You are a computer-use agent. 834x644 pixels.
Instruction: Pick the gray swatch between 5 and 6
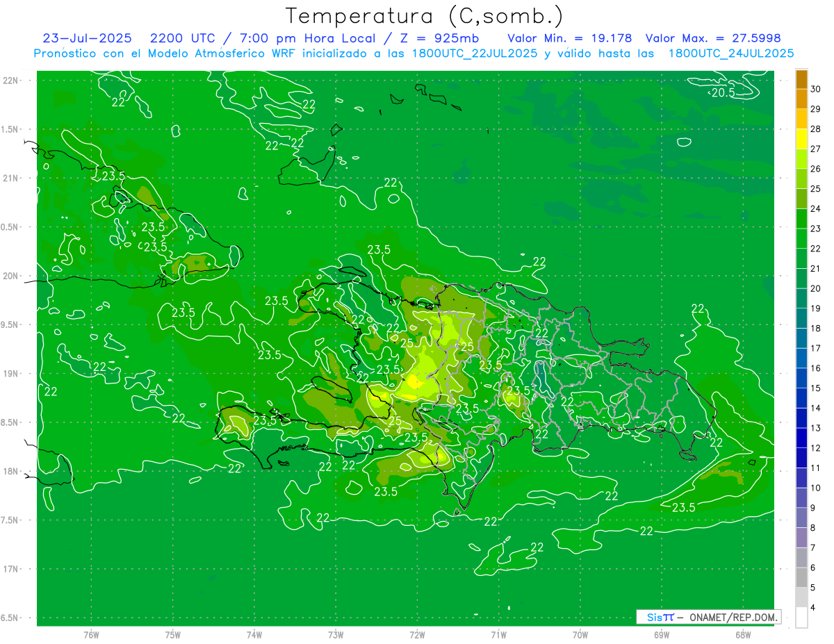[801, 577]
